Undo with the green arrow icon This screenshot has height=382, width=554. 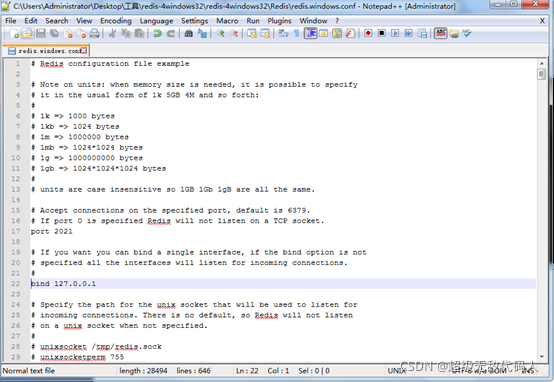click(x=158, y=34)
